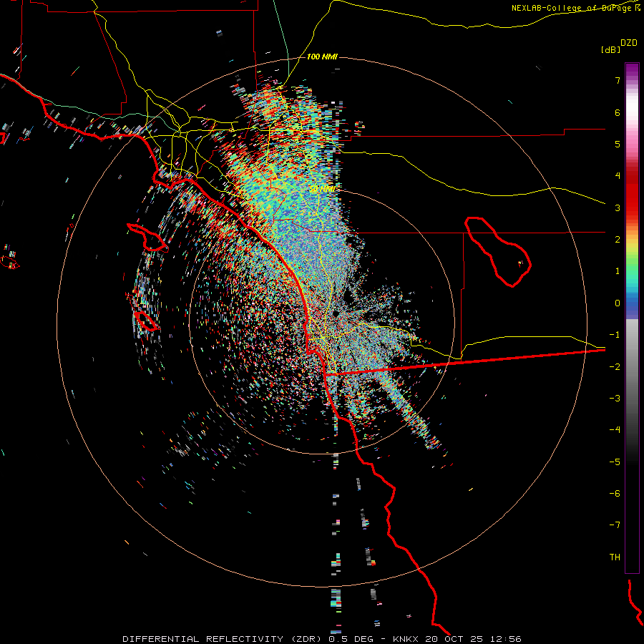Click the color scale value -5
Viewport: 644px width, 644px height.
615,462
